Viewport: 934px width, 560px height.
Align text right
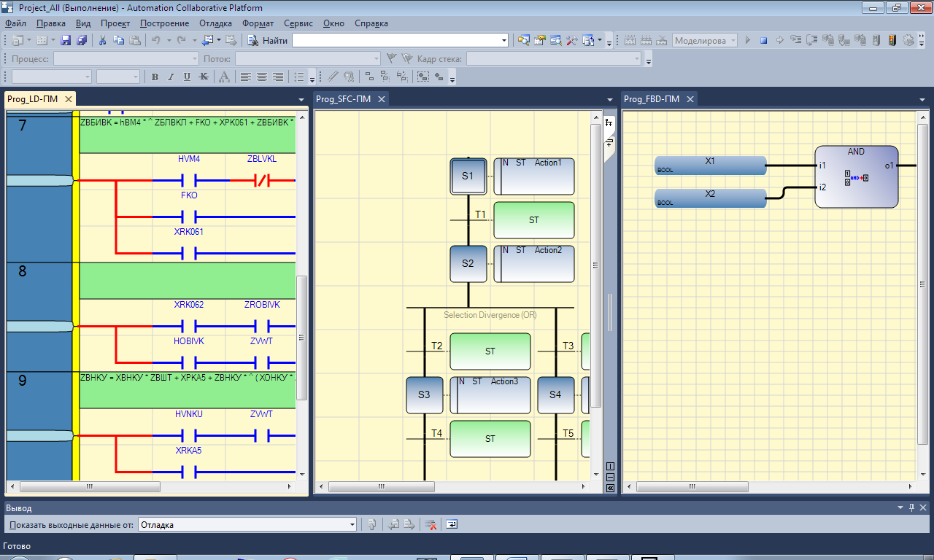pos(278,77)
